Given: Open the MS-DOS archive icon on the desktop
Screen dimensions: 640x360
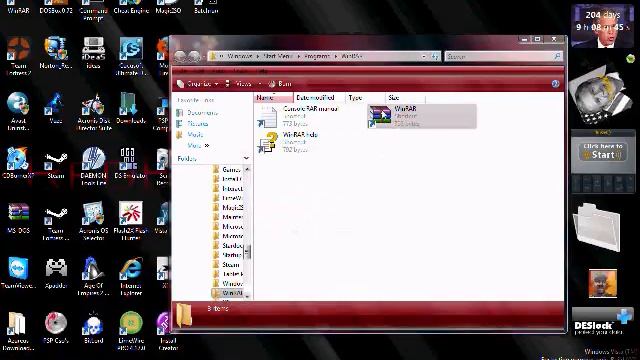Looking at the screenshot, I should (18, 218).
